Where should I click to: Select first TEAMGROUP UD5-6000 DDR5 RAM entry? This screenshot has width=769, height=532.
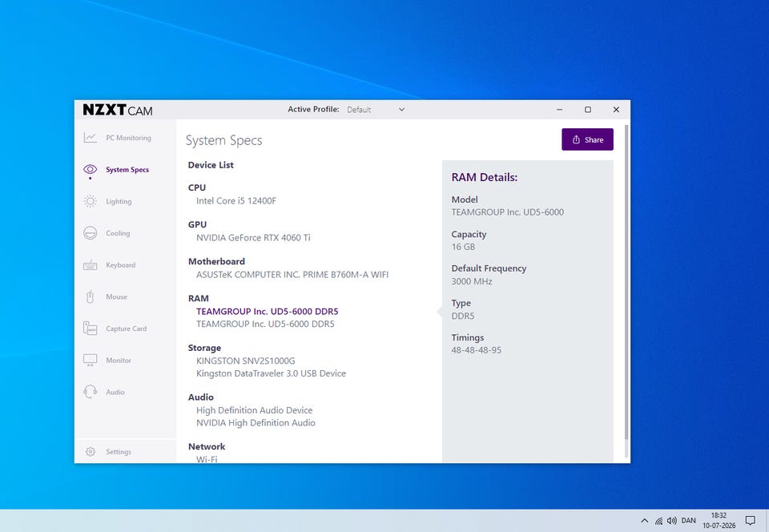pyautogui.click(x=268, y=312)
